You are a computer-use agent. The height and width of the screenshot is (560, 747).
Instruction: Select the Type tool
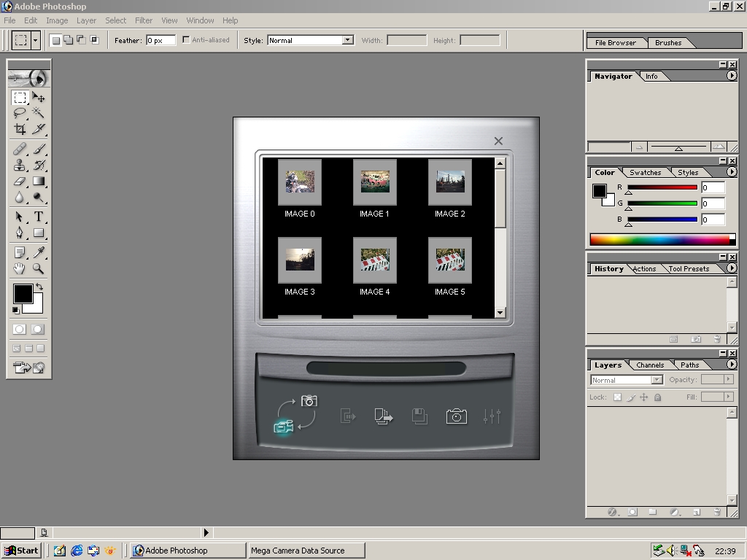[x=38, y=217]
